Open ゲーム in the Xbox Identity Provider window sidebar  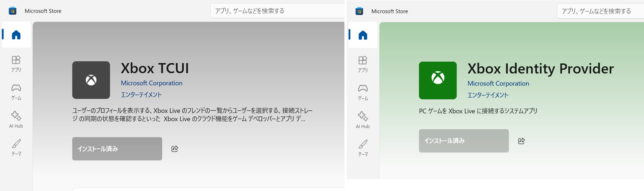(363, 92)
